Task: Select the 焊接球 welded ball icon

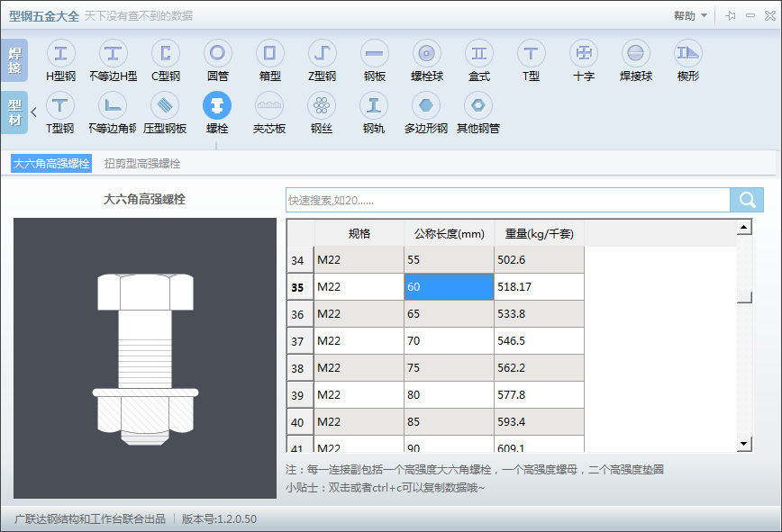Action: click(636, 53)
